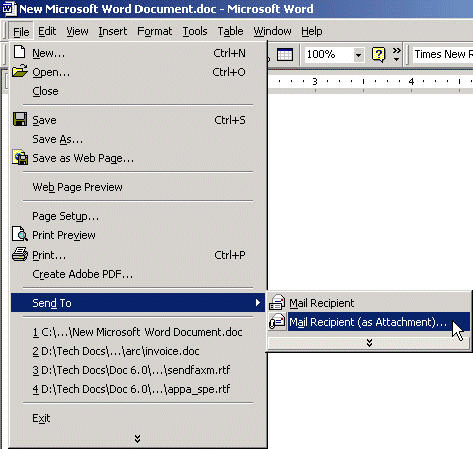This screenshot has width=473, height=449.
Task: Click the Insert Table toolbar icon
Action: pos(285,55)
